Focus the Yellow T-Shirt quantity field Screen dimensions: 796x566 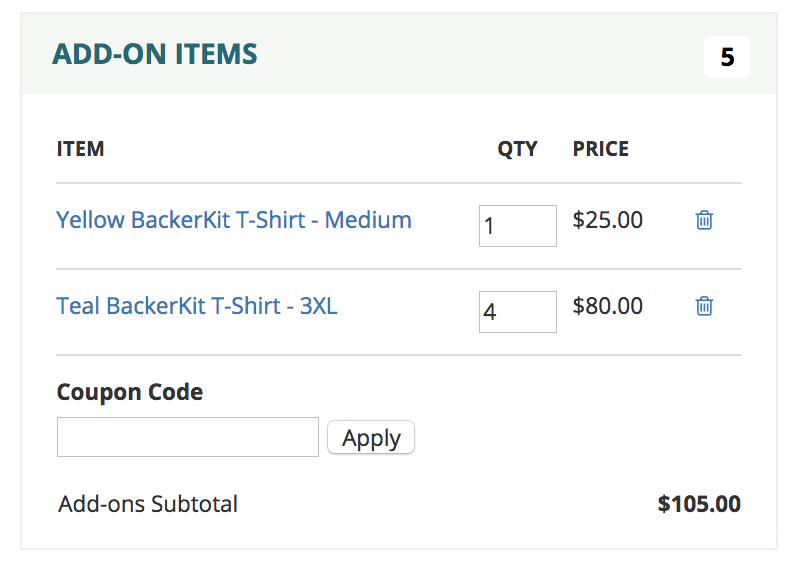[518, 226]
